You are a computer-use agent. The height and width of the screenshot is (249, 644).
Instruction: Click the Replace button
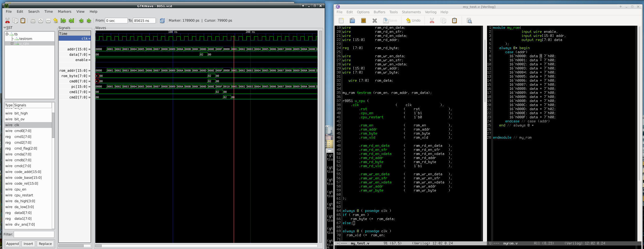tap(45, 244)
